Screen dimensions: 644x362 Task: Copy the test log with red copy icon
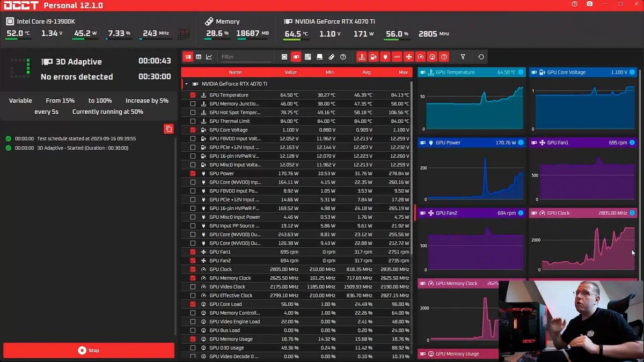[x=169, y=129]
